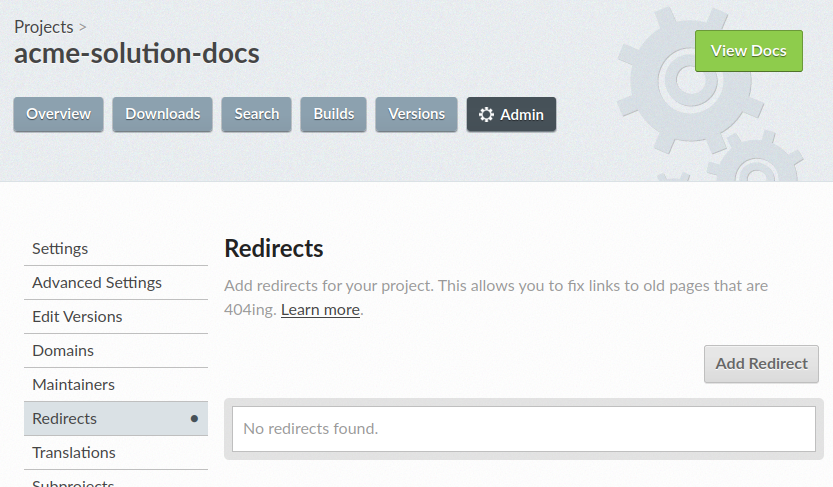
Task: Show the Versions tab
Action: pyautogui.click(x=416, y=114)
